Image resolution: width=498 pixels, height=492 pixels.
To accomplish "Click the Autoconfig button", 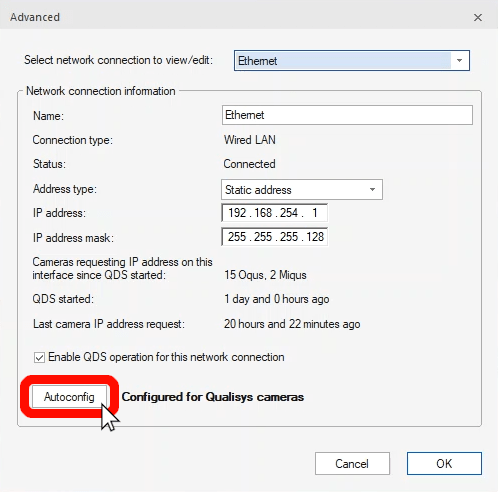I will (69, 397).
